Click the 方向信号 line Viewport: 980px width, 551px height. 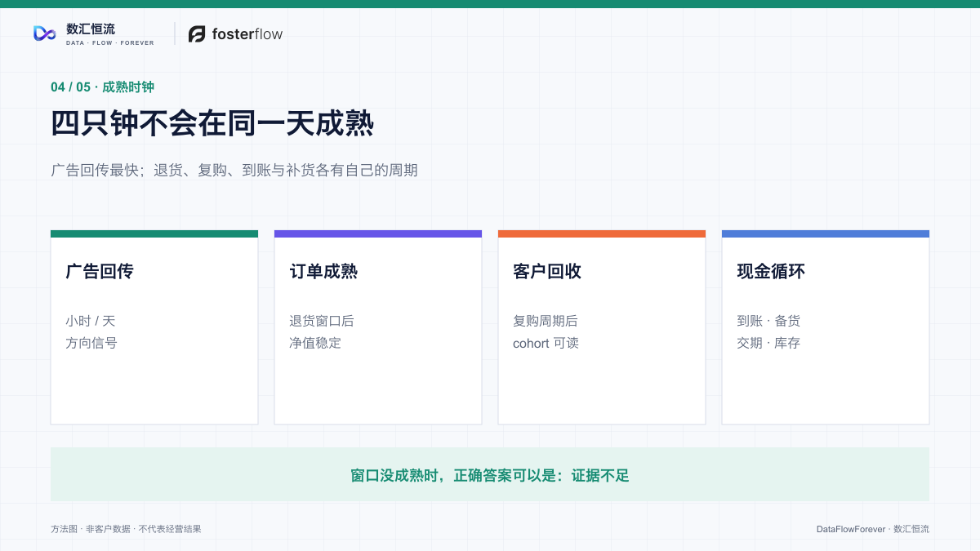coord(91,343)
